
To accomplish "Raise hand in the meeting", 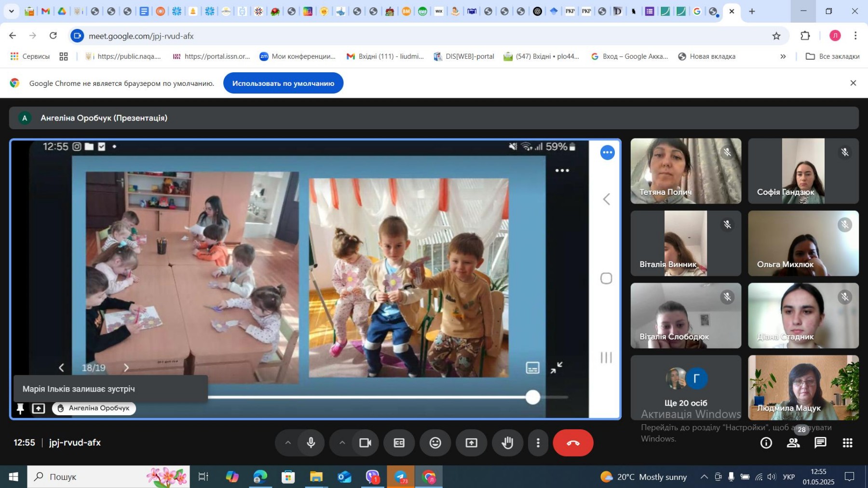I will point(507,443).
